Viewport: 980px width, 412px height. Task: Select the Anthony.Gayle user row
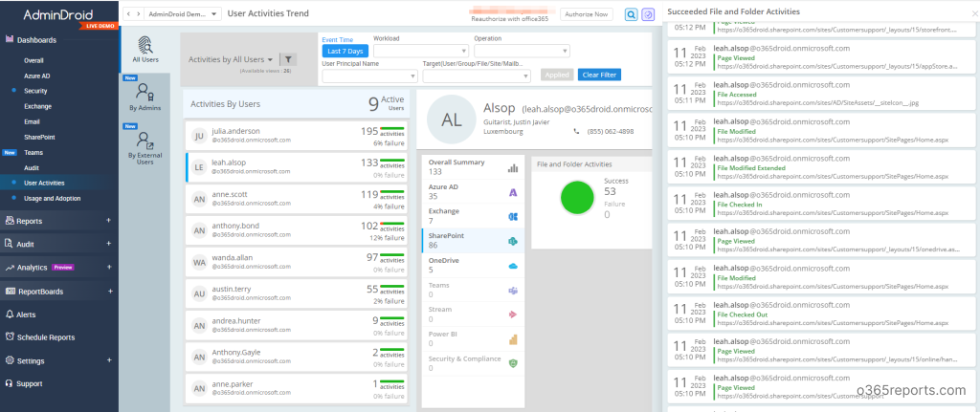point(297,358)
